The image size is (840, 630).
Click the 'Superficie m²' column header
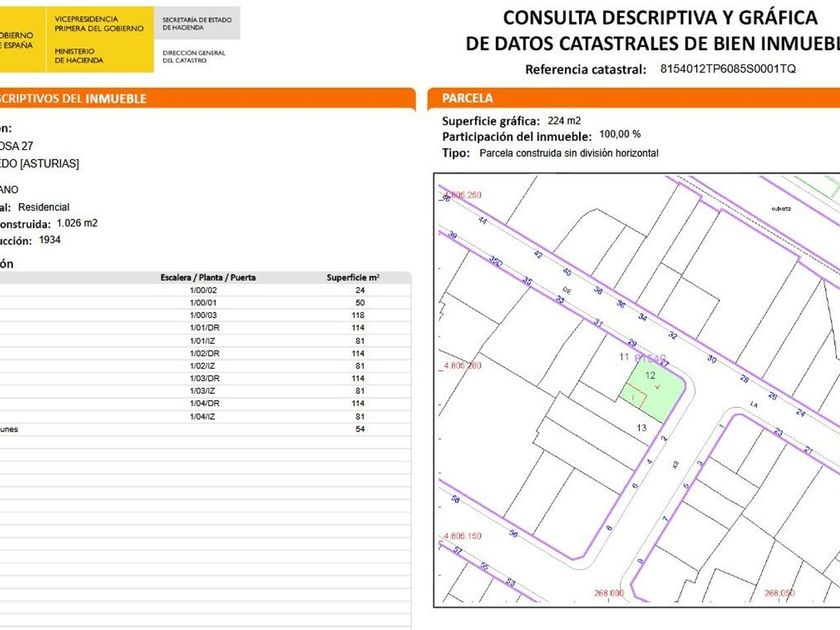click(353, 278)
